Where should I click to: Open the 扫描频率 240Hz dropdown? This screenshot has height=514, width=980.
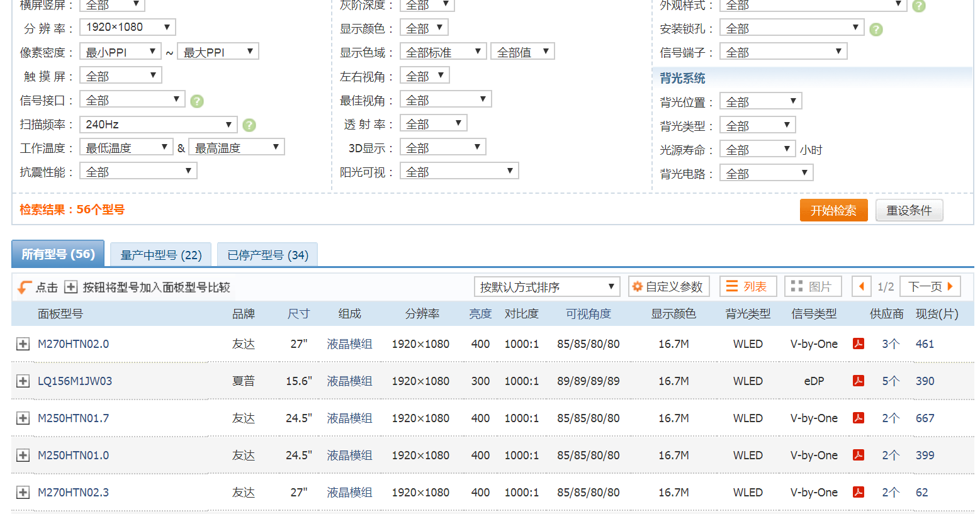click(x=158, y=125)
